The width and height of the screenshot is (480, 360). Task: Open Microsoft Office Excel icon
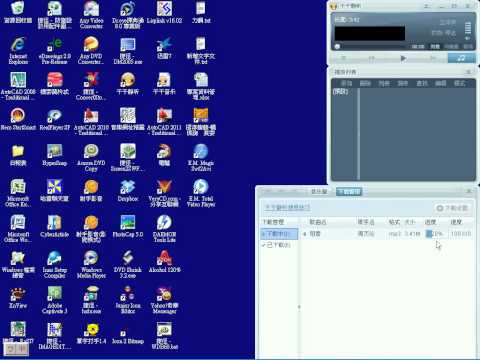[x=18, y=194]
